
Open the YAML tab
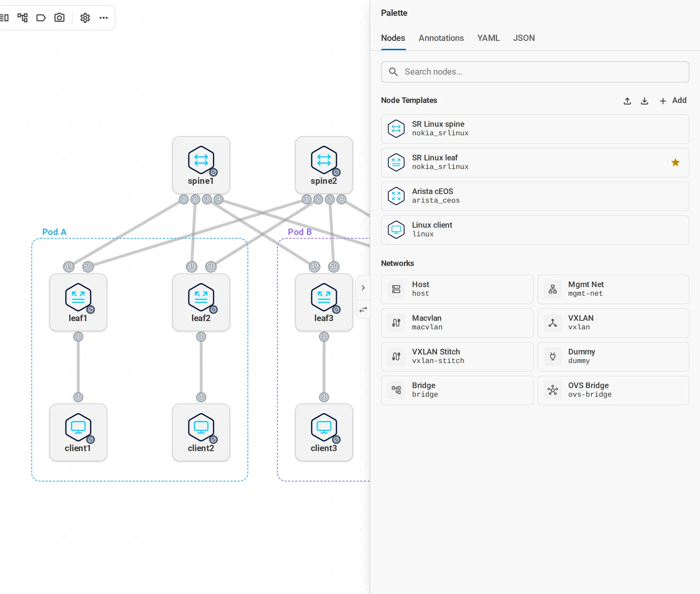pyautogui.click(x=488, y=38)
